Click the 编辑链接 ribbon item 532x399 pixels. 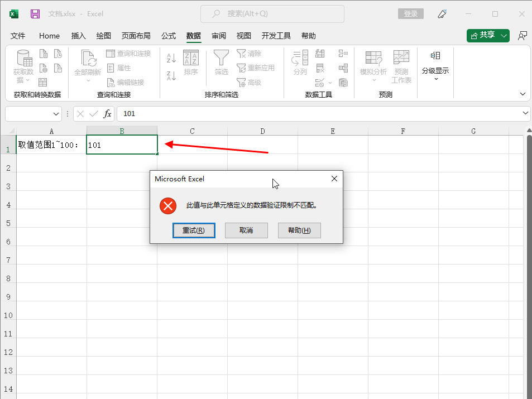click(126, 83)
